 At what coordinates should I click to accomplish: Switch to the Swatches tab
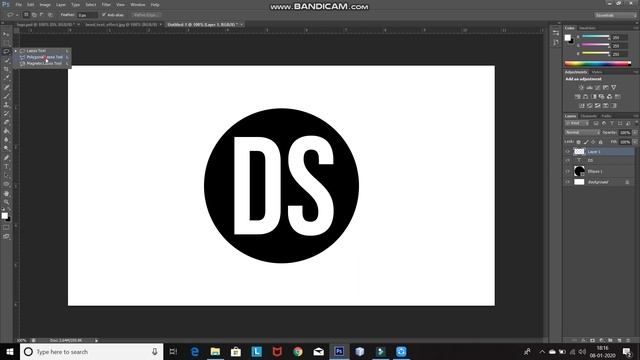pos(587,28)
